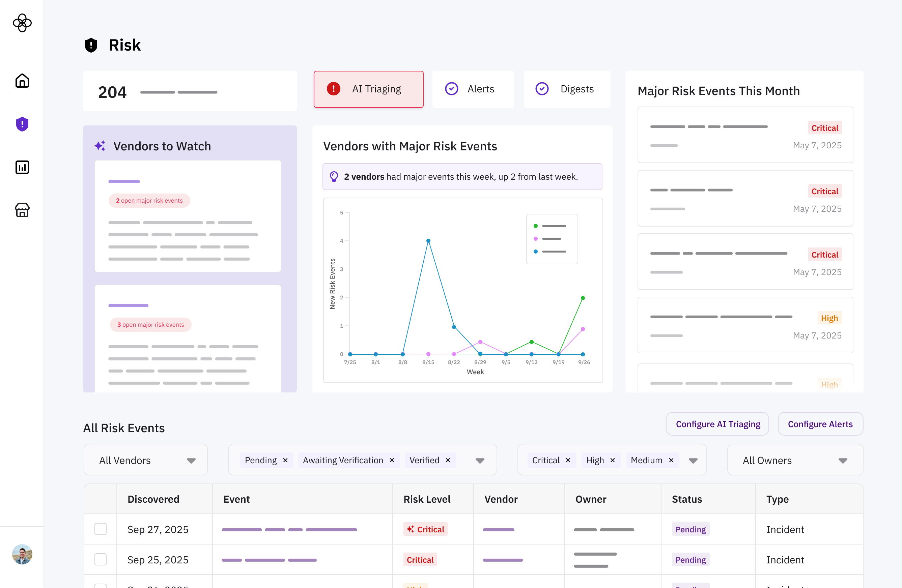The width and height of the screenshot is (902, 588).
Task: Select the Risk shield icon in sidebar
Action: (22, 124)
